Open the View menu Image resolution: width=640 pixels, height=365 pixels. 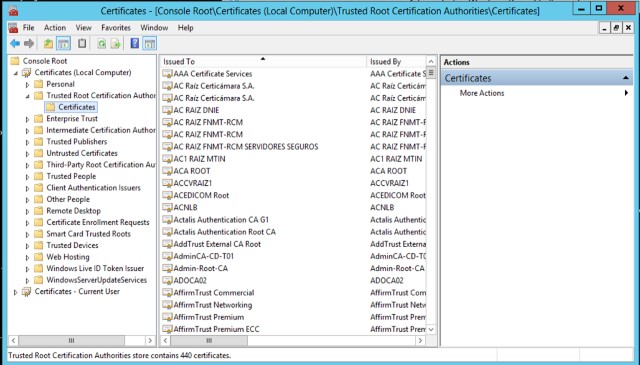pyautogui.click(x=83, y=28)
